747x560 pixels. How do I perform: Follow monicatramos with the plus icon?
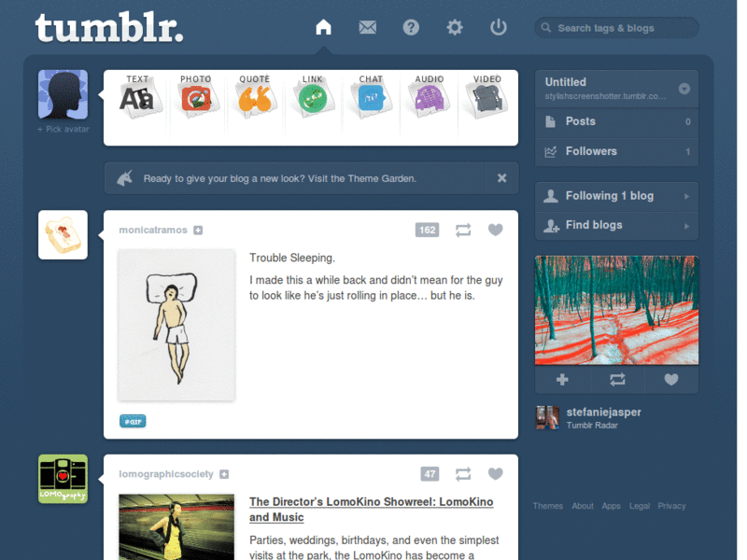[x=198, y=231]
